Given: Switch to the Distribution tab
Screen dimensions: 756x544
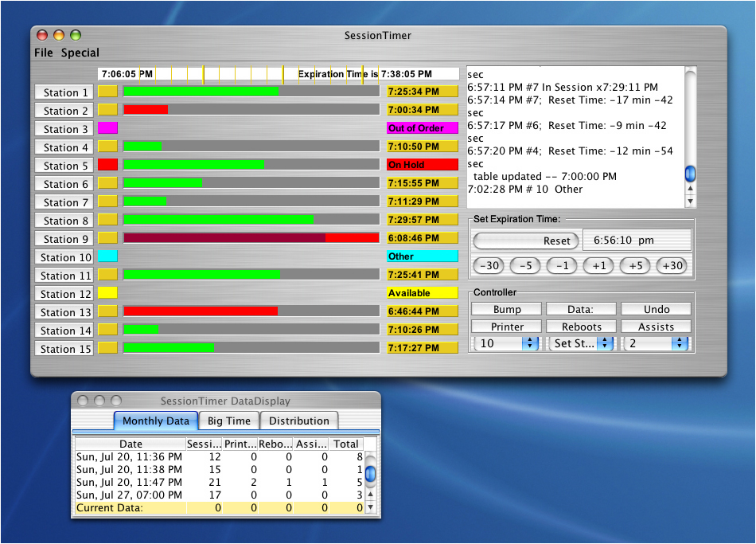Looking at the screenshot, I should pyautogui.click(x=298, y=421).
